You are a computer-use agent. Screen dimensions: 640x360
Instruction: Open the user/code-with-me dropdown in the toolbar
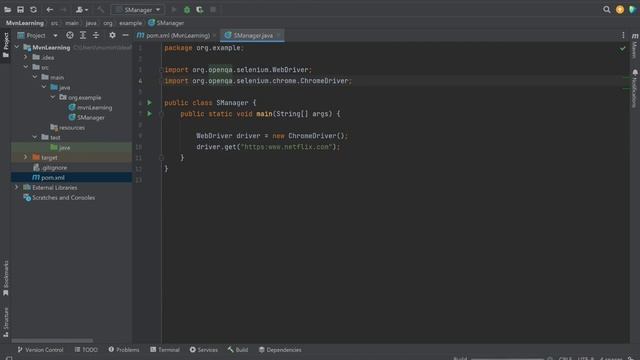click(x=82, y=9)
